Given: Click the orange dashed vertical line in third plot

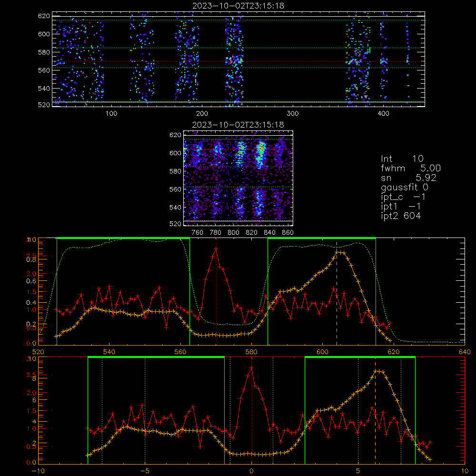Looking at the screenshot, I should [337, 293].
